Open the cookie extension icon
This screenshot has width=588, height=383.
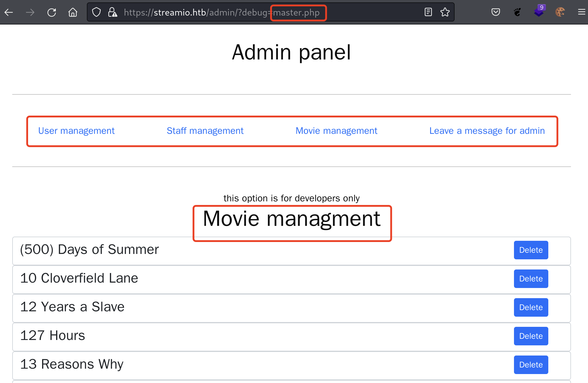[x=560, y=12]
